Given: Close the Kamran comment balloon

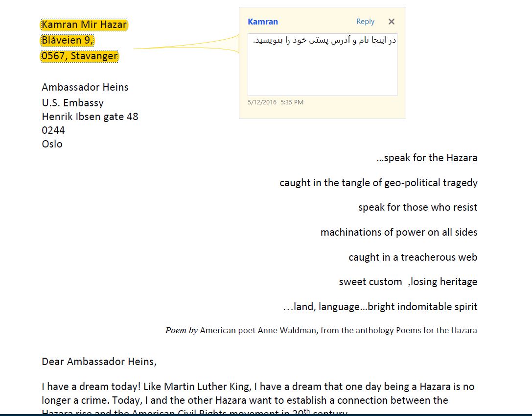Looking at the screenshot, I should coord(391,22).
